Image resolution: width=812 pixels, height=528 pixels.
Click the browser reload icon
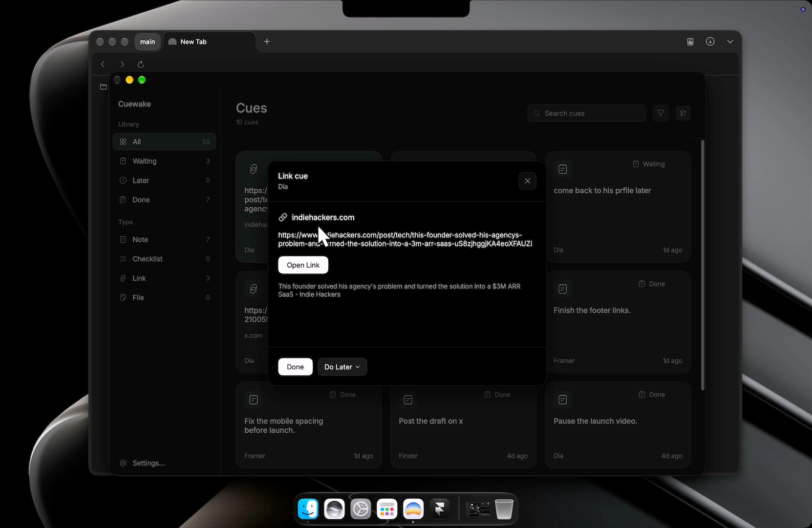pos(141,64)
